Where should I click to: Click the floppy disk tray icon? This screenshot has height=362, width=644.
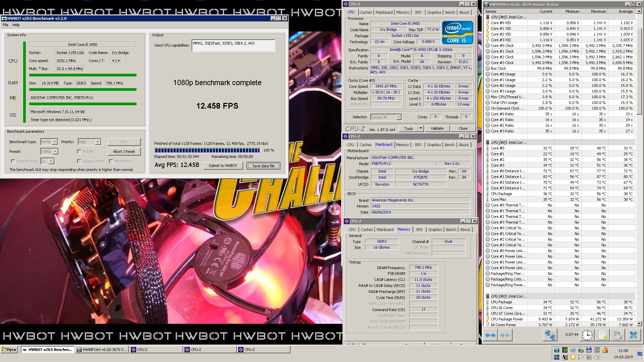click(589, 350)
